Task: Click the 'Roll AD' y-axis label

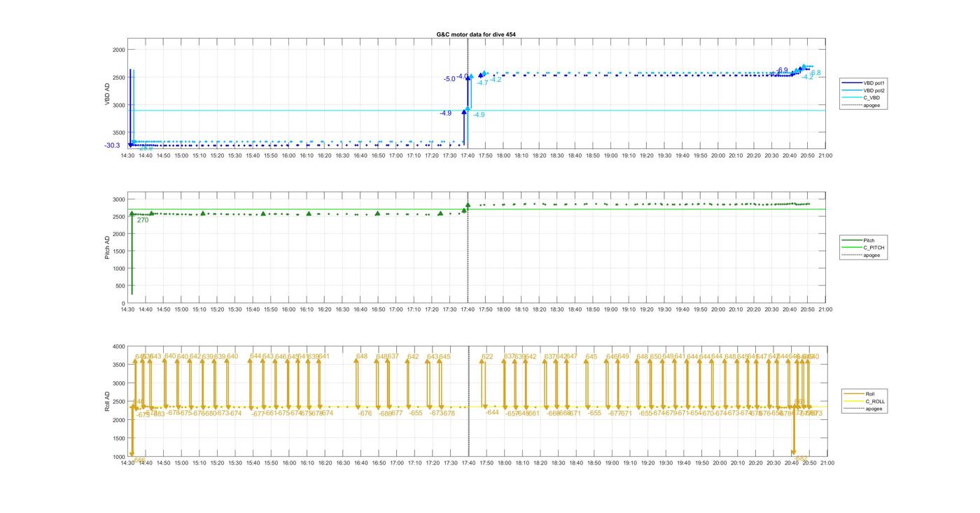Action: coord(107,401)
